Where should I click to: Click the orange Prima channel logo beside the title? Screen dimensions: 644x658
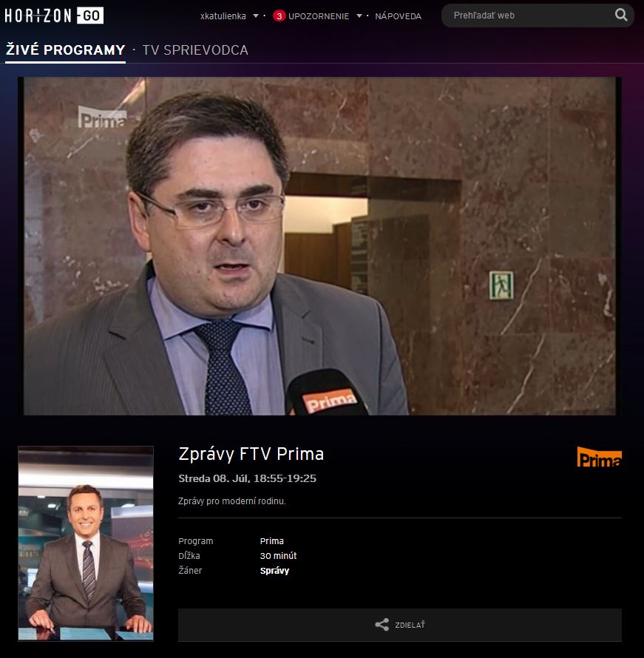[x=599, y=458]
